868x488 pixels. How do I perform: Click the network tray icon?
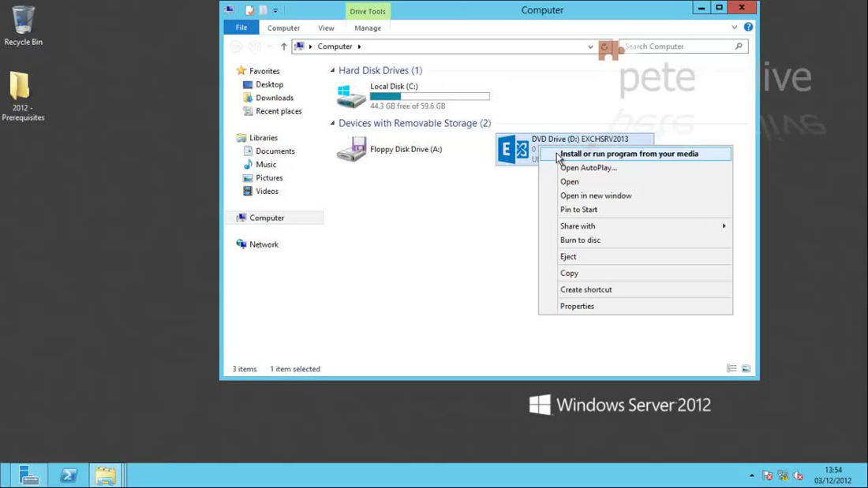click(783, 476)
